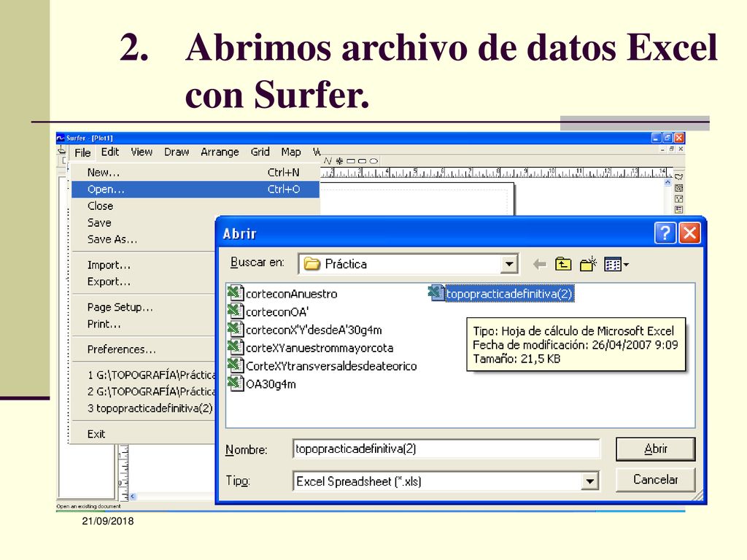
Task: Open the Map menu
Action: tap(290, 152)
